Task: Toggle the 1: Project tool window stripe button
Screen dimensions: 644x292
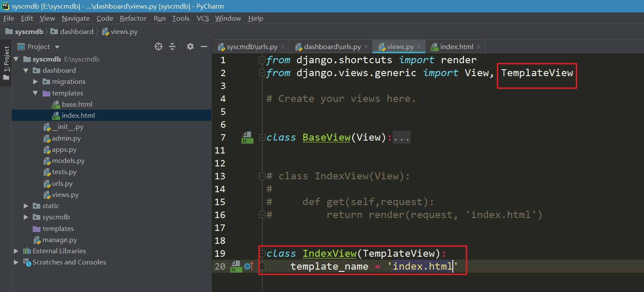Action: click(6, 63)
